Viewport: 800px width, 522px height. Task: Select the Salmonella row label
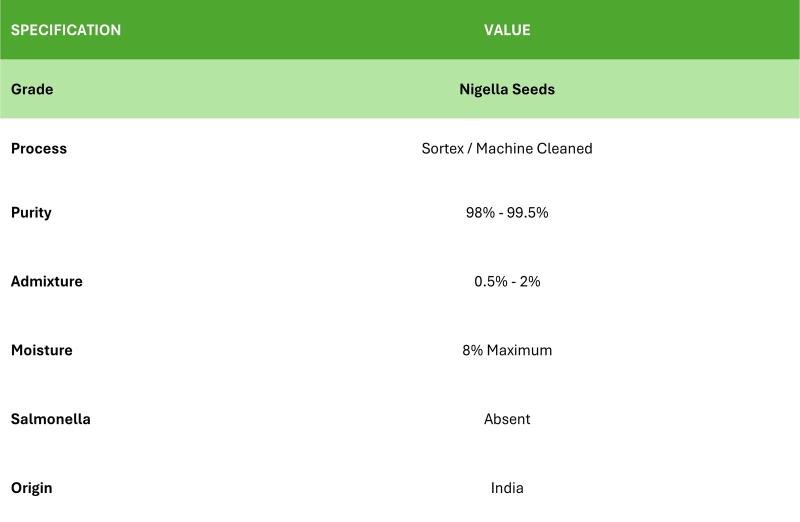[51, 419]
